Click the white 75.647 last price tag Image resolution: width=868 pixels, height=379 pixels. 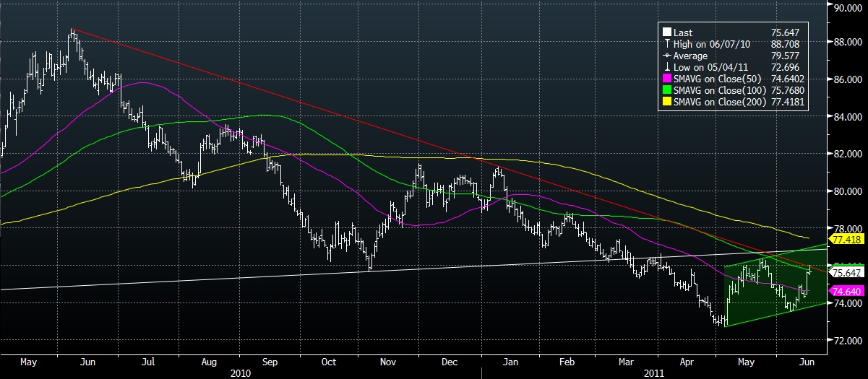[x=844, y=273]
